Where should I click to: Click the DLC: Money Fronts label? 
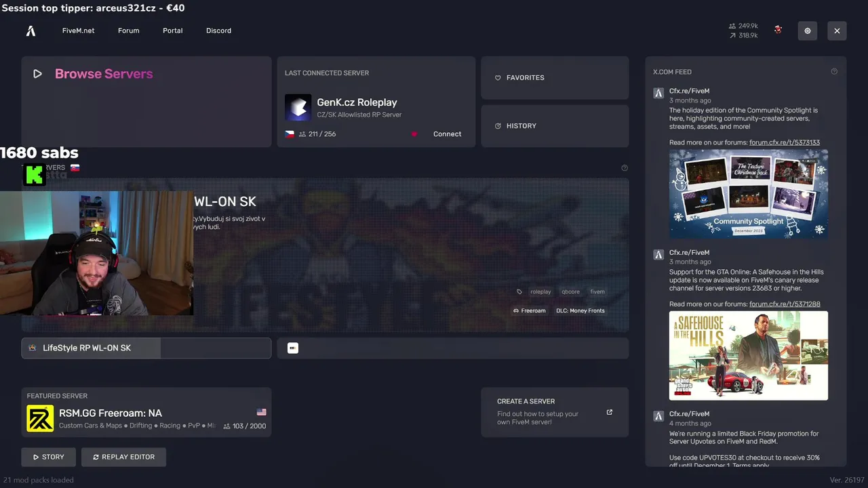pyautogui.click(x=580, y=311)
